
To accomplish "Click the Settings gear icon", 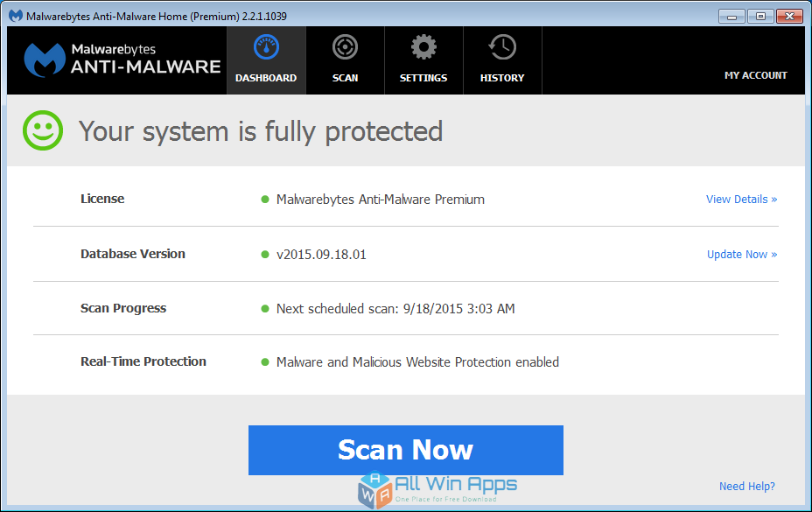I will pyautogui.click(x=423, y=47).
